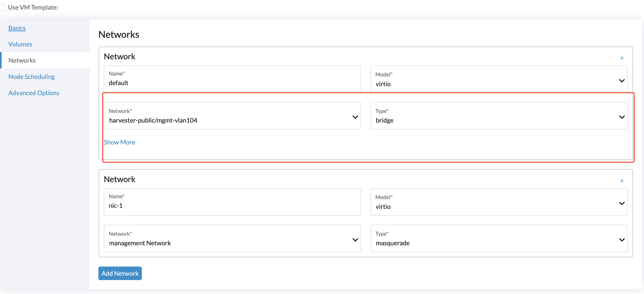Open the Model dropdown showing virtio
The width and height of the screenshot is (644, 294).
click(622, 81)
